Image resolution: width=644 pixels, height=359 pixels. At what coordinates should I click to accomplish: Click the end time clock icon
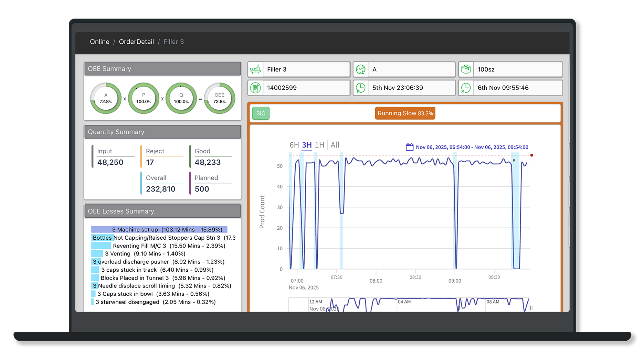[466, 88]
